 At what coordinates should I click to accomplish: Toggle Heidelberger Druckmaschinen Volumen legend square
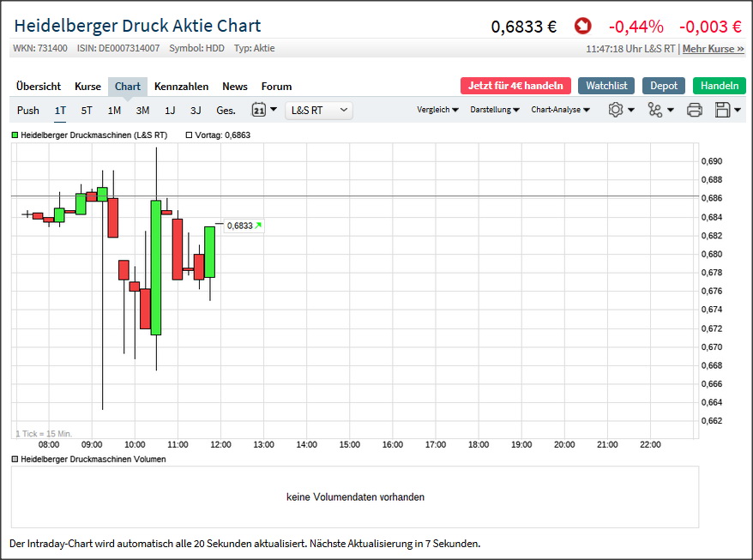click(15, 459)
